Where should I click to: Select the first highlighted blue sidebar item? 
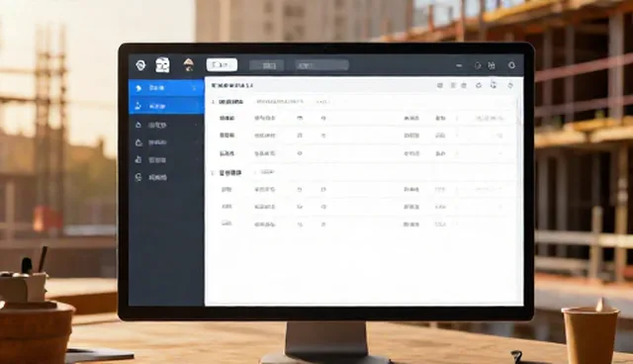[166, 88]
